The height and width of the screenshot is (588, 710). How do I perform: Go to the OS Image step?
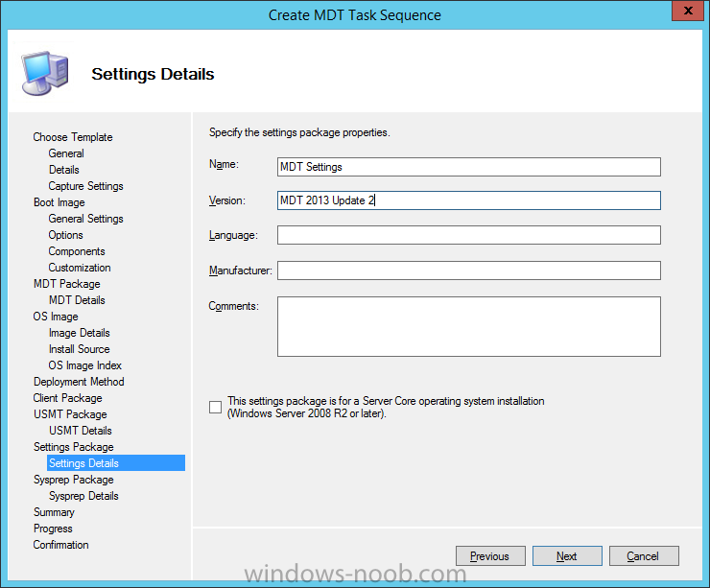coord(56,317)
